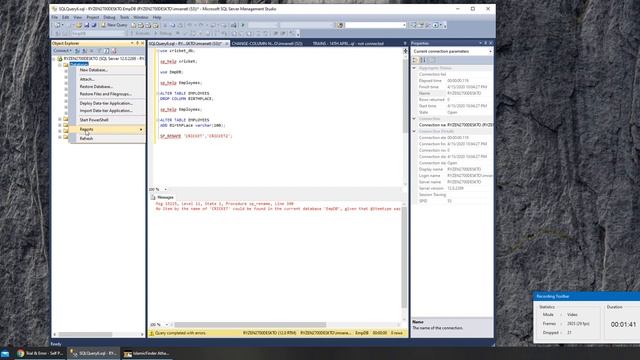Select the Server version property row
640x360 pixels.
[455, 188]
